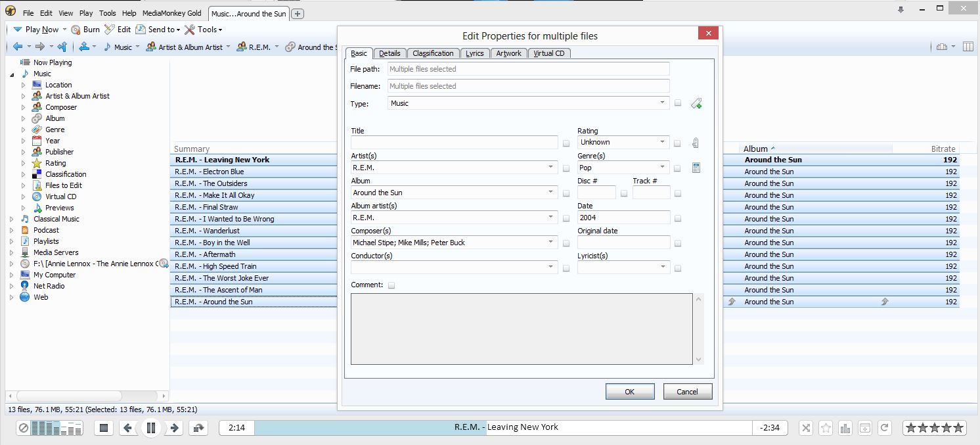Open the Album dropdown in dialog
The width and height of the screenshot is (980, 445).
click(x=455, y=193)
